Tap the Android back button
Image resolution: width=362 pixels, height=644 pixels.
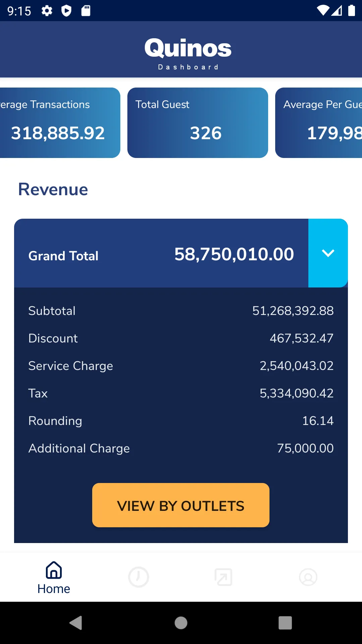(x=76, y=623)
